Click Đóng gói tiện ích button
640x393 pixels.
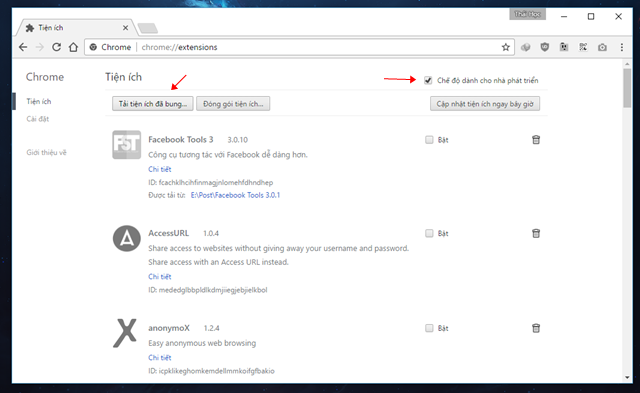click(233, 104)
